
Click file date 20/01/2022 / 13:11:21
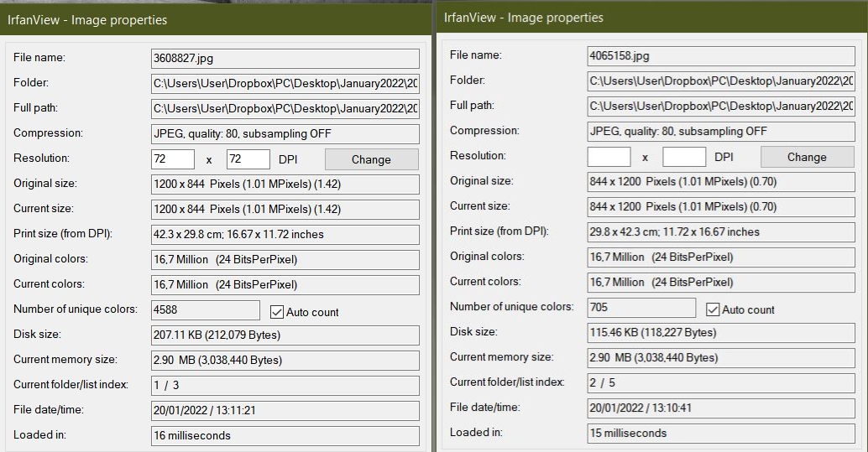point(285,411)
